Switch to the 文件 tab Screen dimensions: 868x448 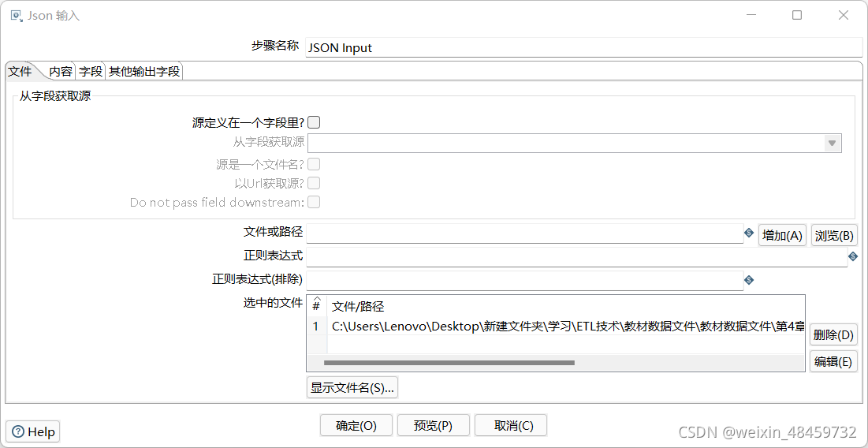(x=20, y=72)
